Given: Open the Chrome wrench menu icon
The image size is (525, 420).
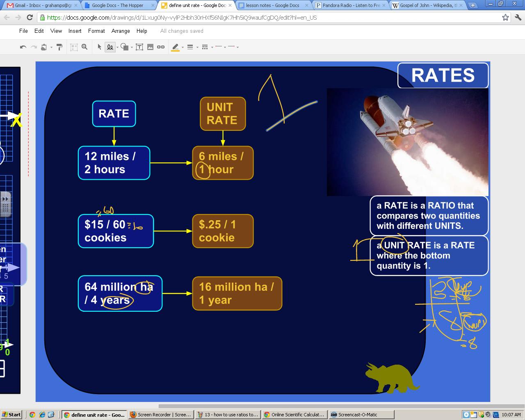Looking at the screenshot, I should pos(518,18).
